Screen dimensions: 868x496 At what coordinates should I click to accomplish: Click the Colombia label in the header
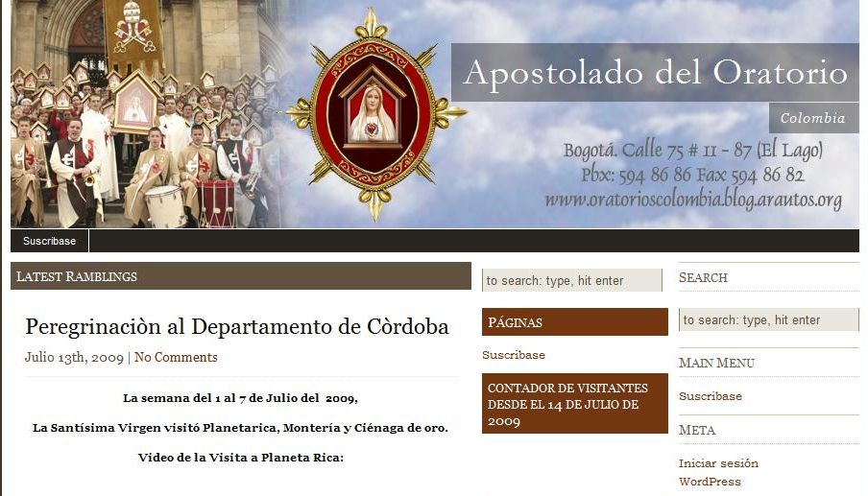[813, 118]
